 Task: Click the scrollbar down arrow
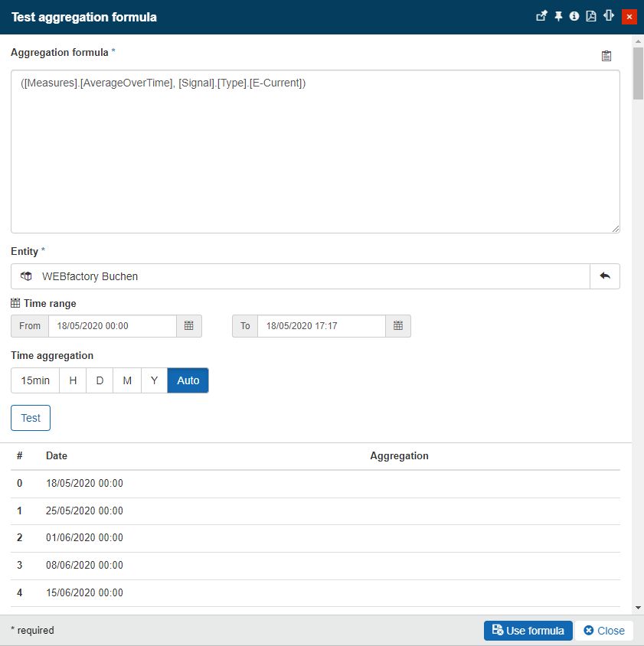pyautogui.click(x=638, y=608)
